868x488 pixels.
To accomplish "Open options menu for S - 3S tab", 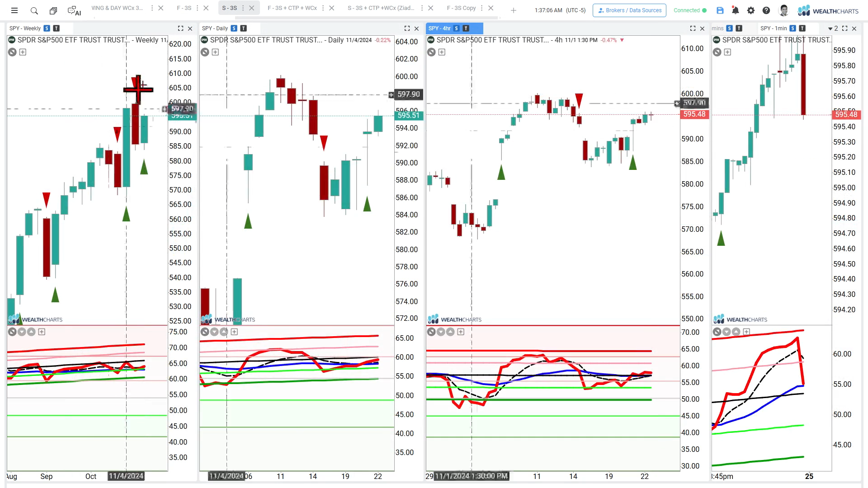I will [243, 8].
